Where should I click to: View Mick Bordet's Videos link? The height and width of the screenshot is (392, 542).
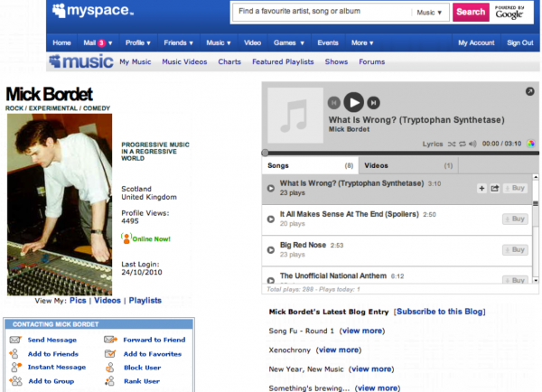point(107,301)
